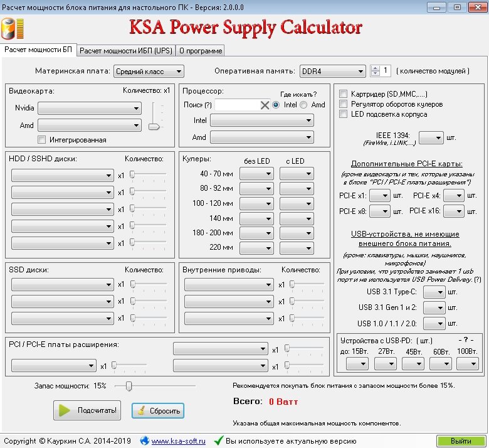Open the Amd processor dropdown
The image size is (489, 448).
[262, 137]
